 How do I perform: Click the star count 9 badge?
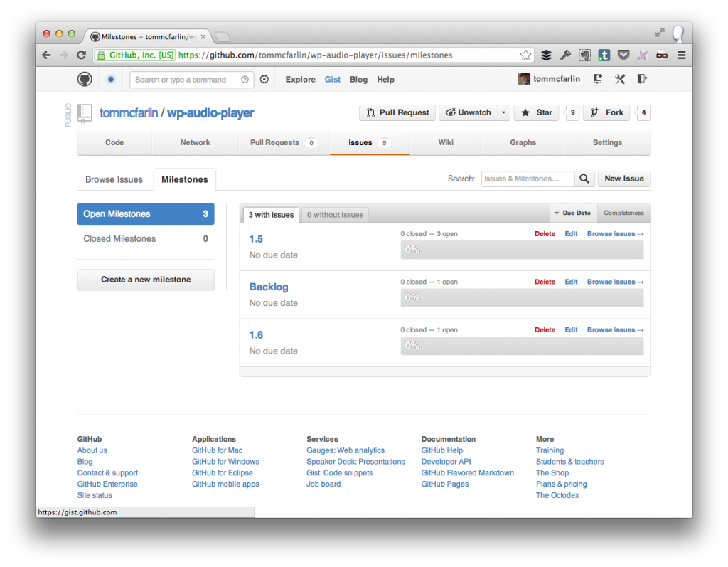coord(572,112)
